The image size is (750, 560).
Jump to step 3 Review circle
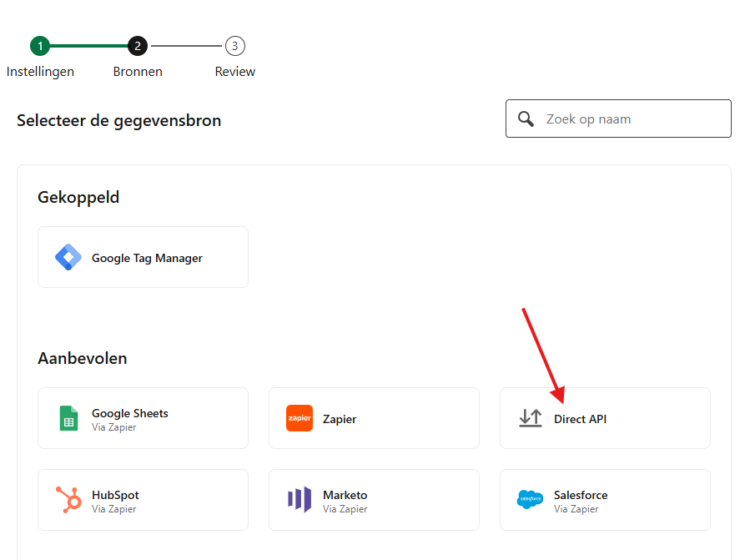(x=235, y=46)
